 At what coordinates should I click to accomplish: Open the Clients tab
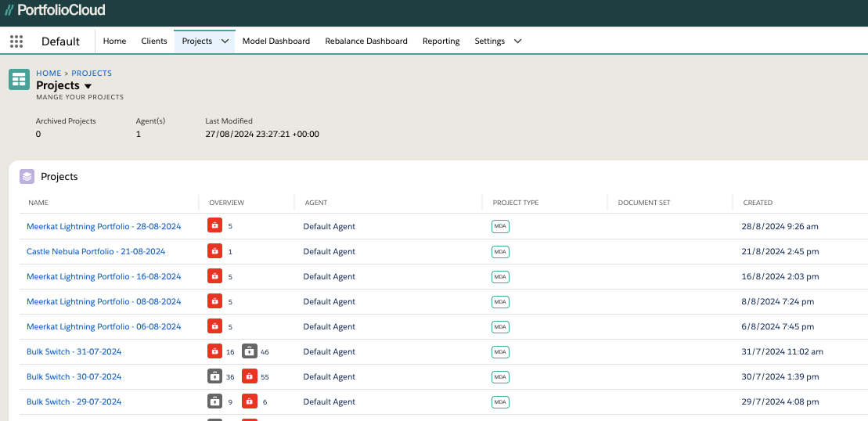154,41
